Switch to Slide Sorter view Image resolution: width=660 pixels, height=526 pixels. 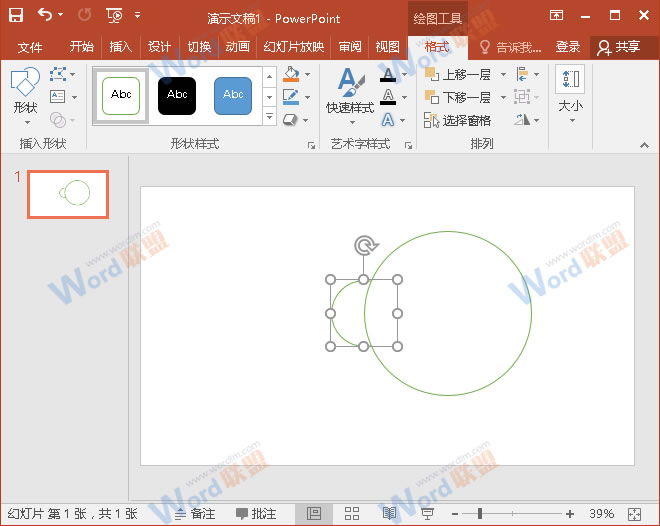coord(352,513)
